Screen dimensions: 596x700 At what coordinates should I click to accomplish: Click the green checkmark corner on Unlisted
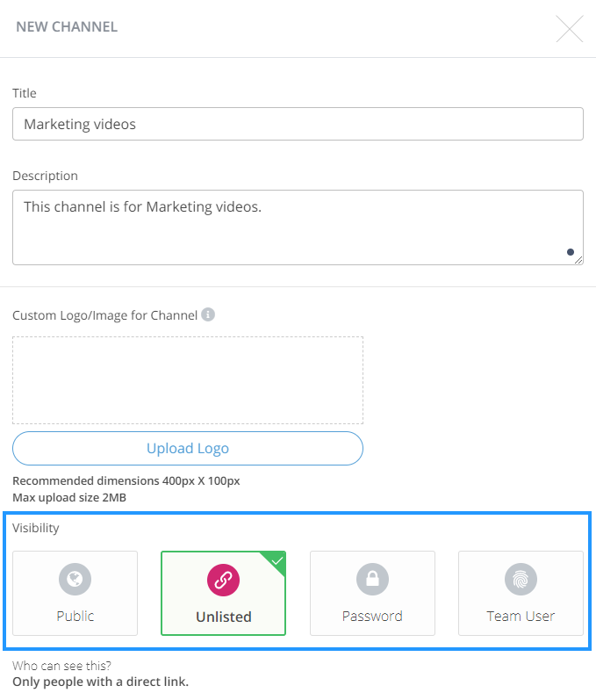coord(276,560)
